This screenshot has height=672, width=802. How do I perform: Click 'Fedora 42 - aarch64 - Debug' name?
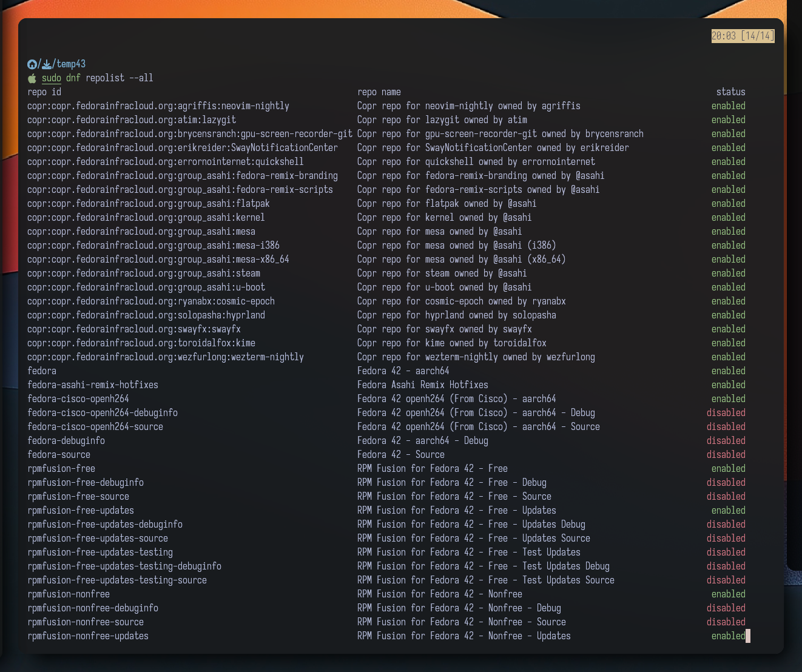pyautogui.click(x=423, y=440)
